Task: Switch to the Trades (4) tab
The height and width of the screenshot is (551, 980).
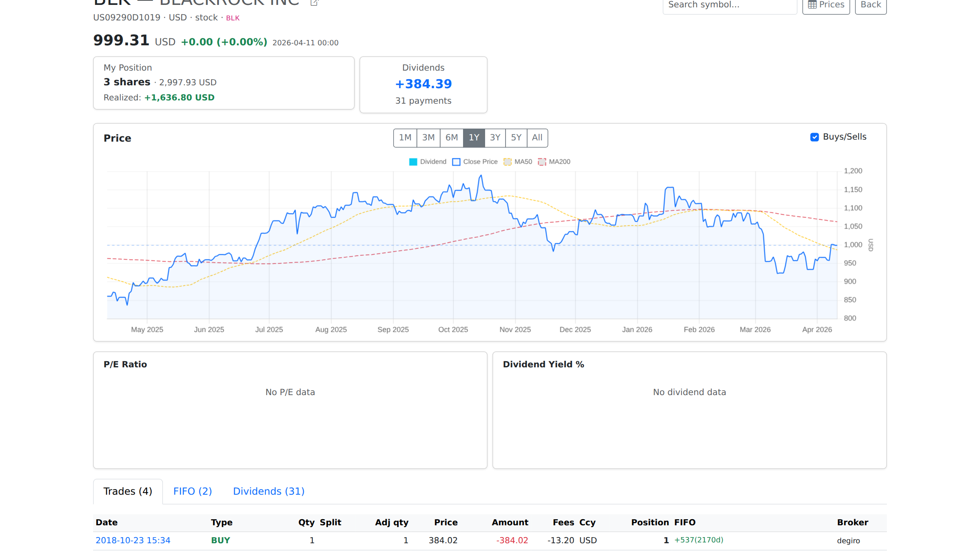Action: (128, 491)
